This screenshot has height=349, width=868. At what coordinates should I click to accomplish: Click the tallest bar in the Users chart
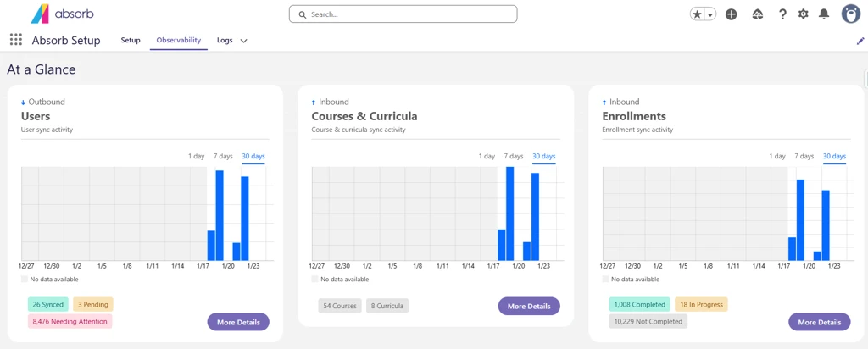(220, 215)
